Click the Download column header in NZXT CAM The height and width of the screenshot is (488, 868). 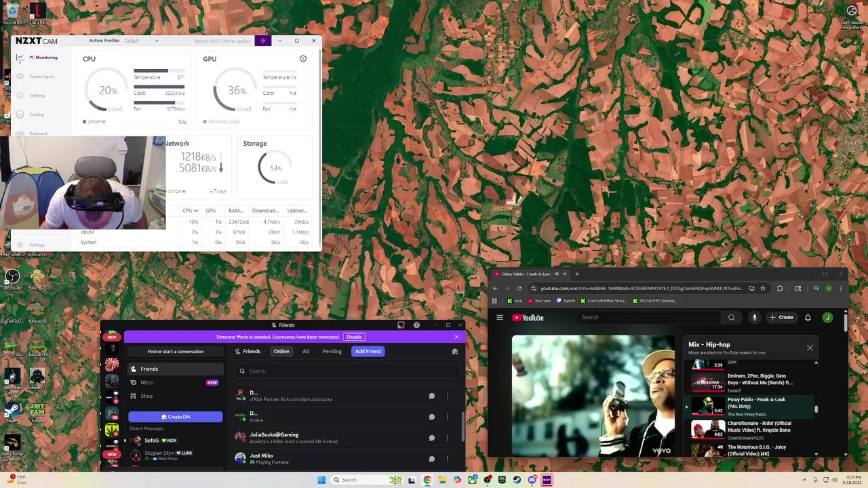[x=265, y=211]
